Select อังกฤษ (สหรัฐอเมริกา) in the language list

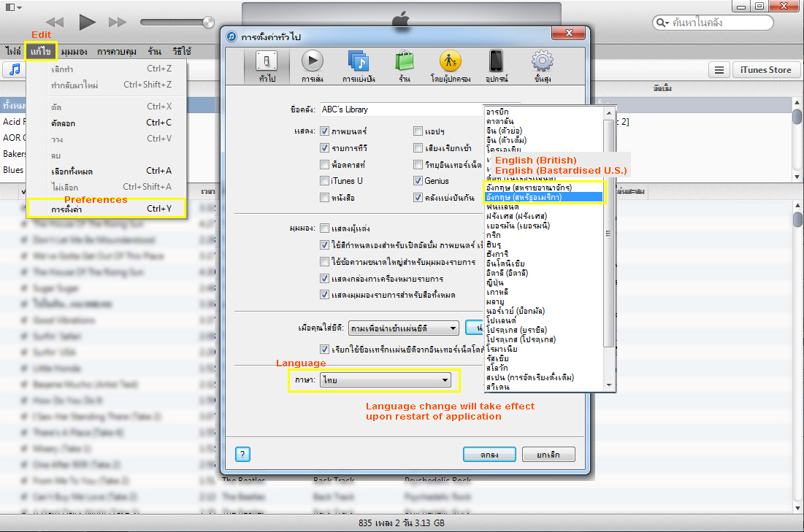click(x=543, y=197)
